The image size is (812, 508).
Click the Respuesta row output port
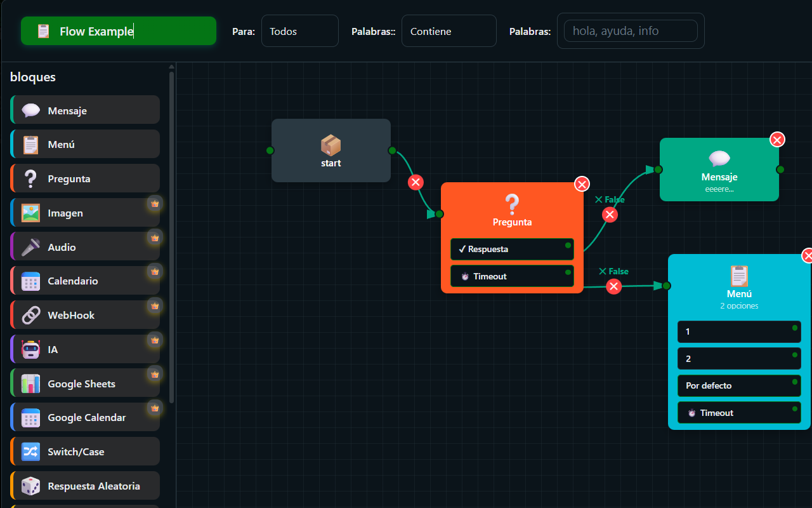(x=568, y=245)
